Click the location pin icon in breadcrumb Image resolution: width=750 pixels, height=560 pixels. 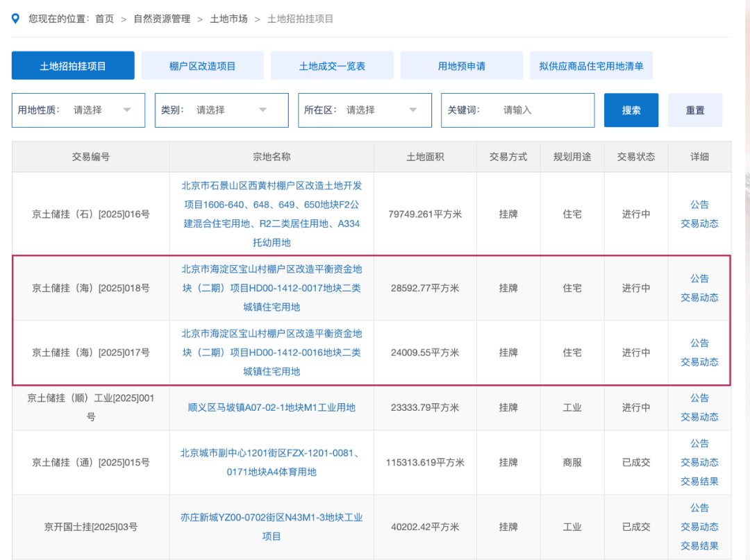tap(16, 19)
